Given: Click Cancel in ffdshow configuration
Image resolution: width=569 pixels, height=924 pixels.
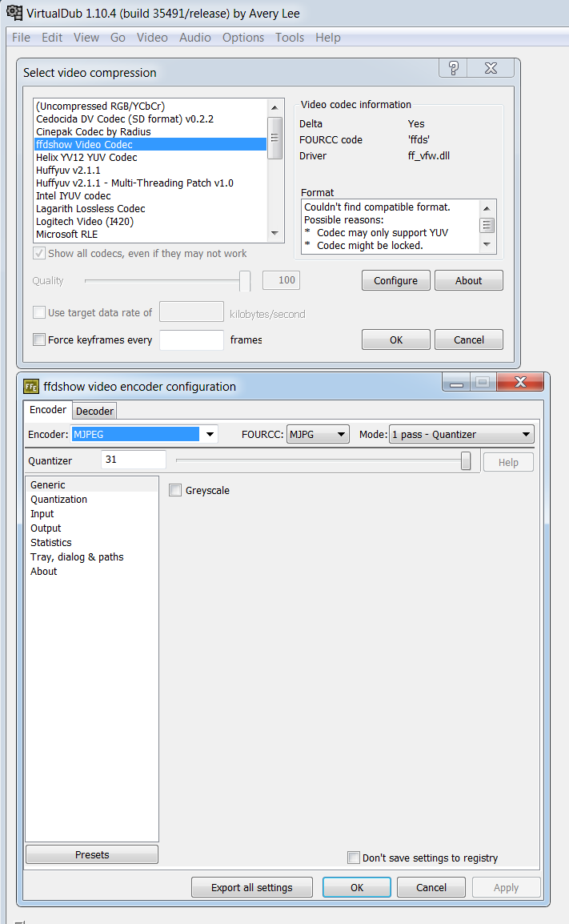Looking at the screenshot, I should tap(431, 887).
